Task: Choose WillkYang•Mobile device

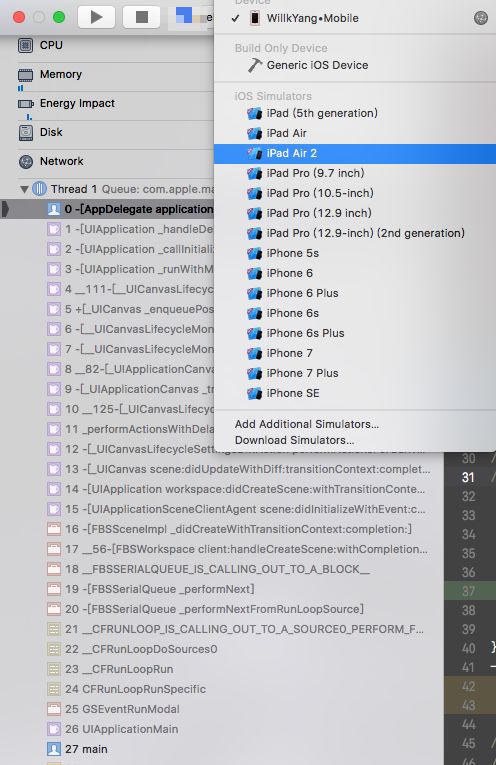Action: 355,19
